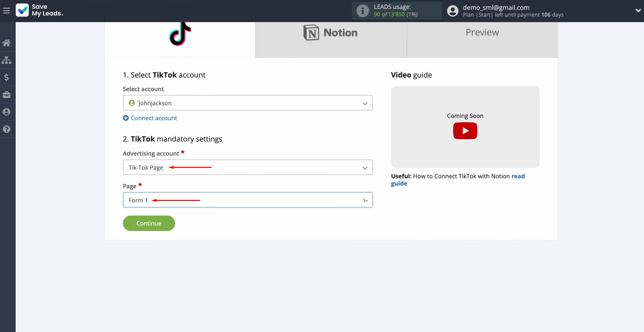The width and height of the screenshot is (644, 332).
Task: Open the Page dropdown showing Form 1
Action: (x=248, y=200)
